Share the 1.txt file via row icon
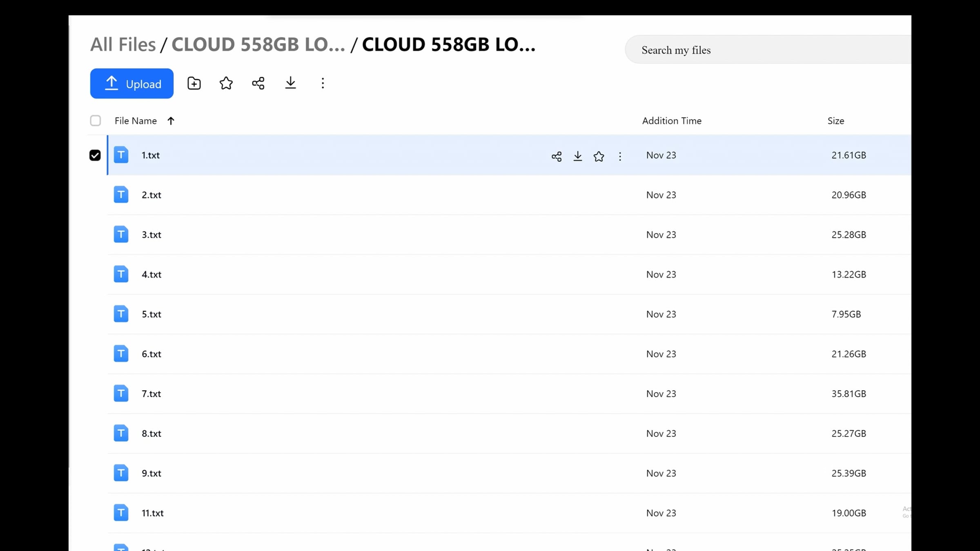Image resolution: width=980 pixels, height=551 pixels. pyautogui.click(x=557, y=156)
